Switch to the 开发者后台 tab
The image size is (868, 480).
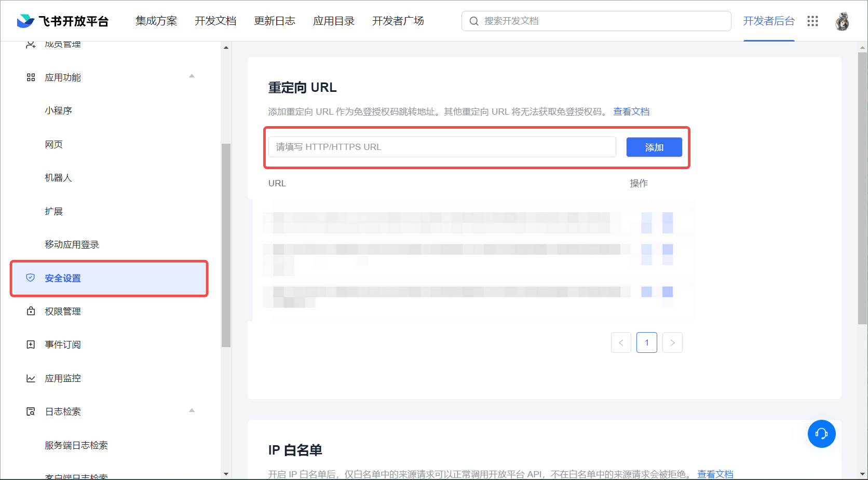(768, 21)
